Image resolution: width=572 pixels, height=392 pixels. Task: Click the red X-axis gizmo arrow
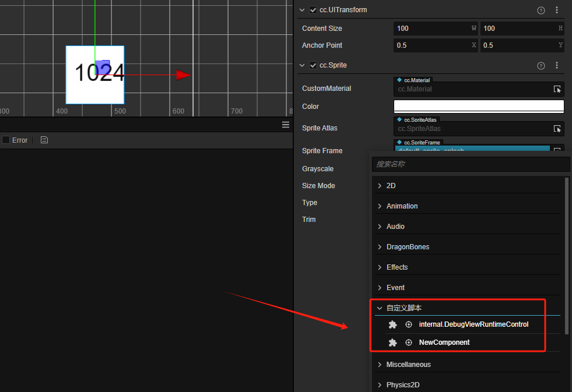tap(183, 75)
